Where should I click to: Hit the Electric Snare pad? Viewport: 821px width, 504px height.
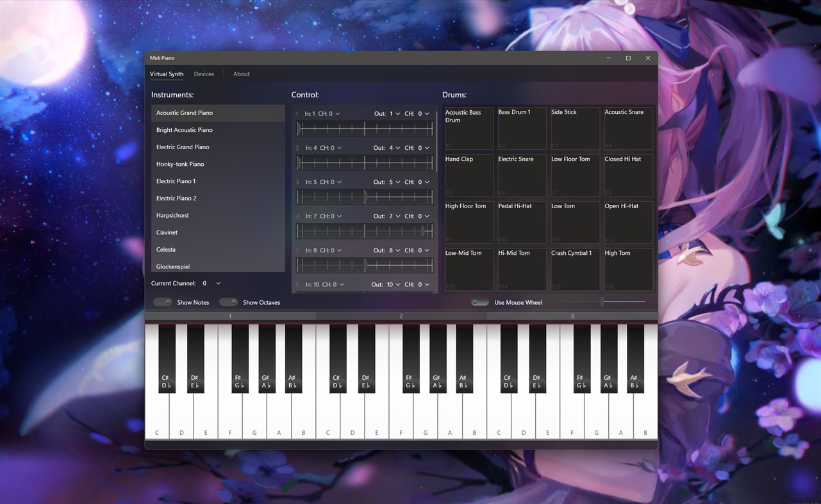521,175
